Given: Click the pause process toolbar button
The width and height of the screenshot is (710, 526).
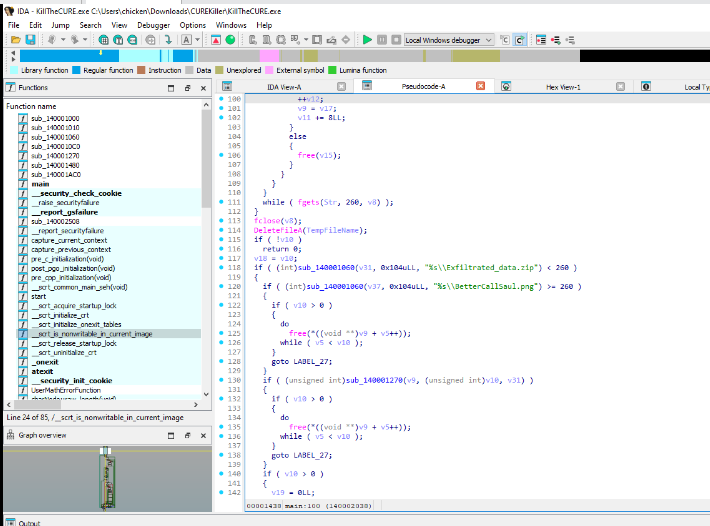Looking at the screenshot, I should tap(381, 40).
